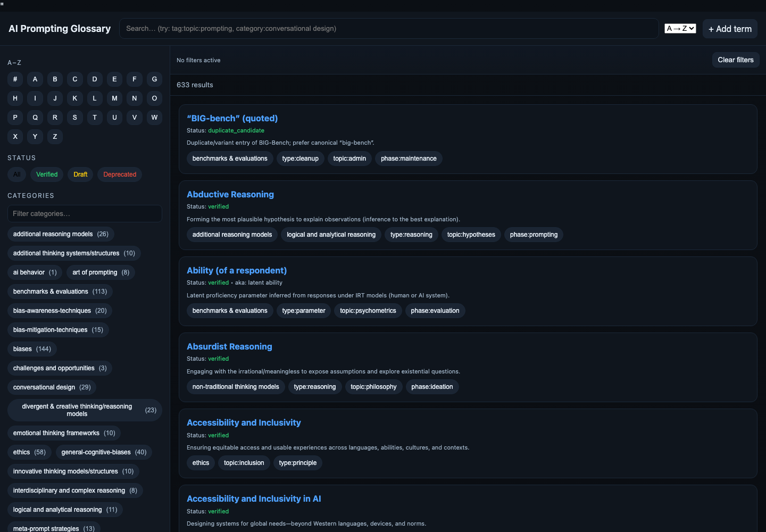Open the Ability (of a respondent) term
The width and height of the screenshot is (766, 532).
tap(237, 270)
